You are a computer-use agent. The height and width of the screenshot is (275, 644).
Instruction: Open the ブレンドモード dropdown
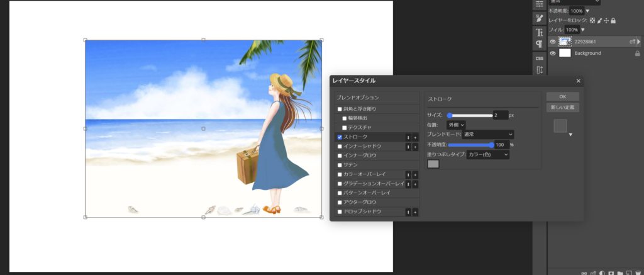(489, 134)
